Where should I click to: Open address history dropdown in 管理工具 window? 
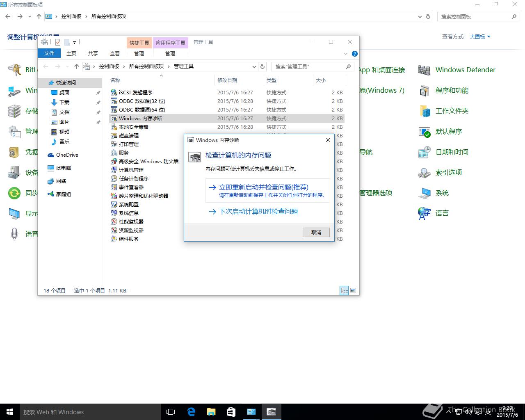254,66
